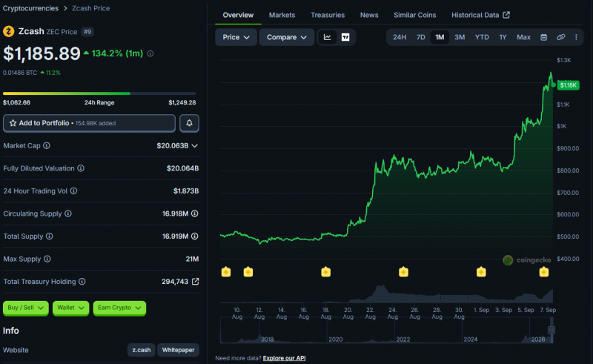This screenshot has height=364, width=593.
Task: Open Historical Data external link icon
Action: (x=506, y=15)
